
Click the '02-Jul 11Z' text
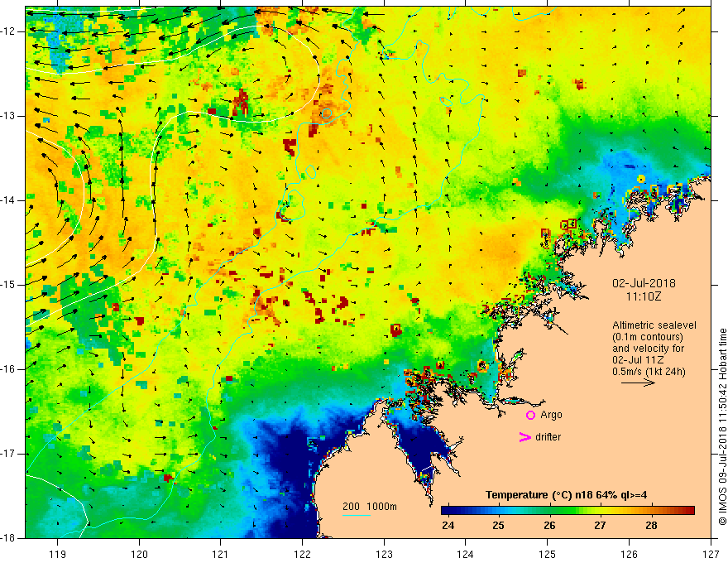coord(638,360)
